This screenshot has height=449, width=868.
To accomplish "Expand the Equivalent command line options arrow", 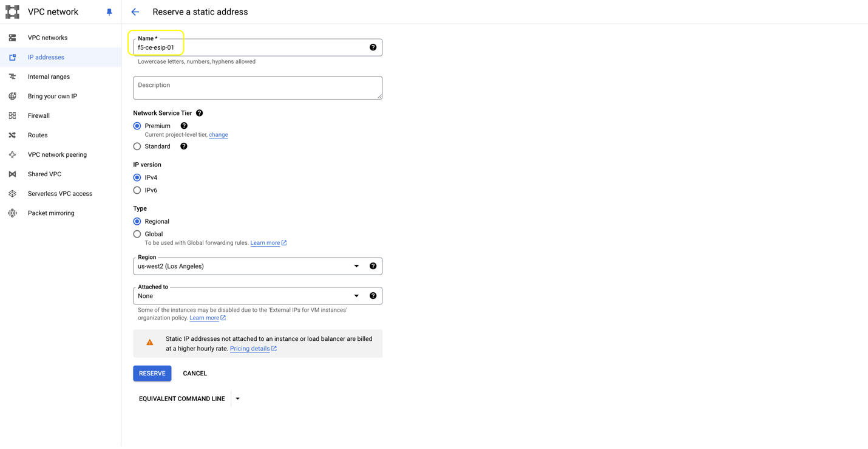I will 237,399.
